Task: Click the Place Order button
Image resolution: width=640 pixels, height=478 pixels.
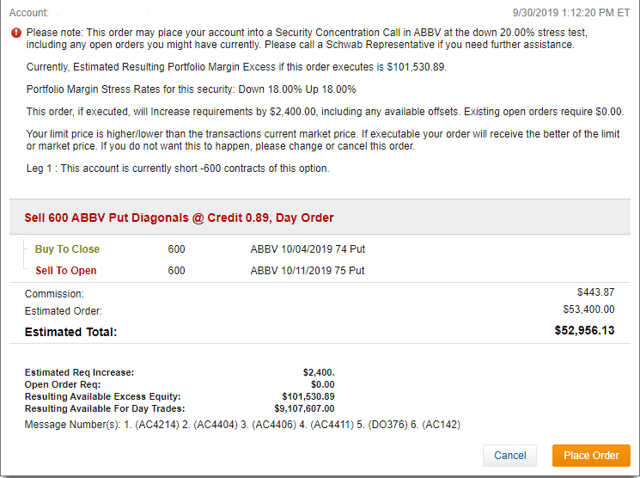Action: (x=591, y=455)
